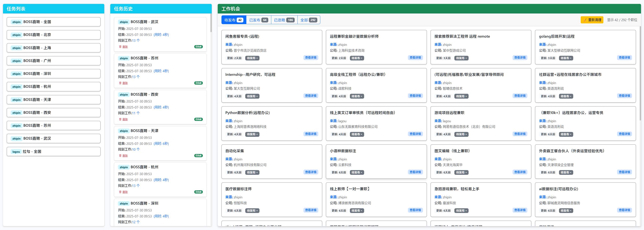
Task: Open 待发布 dropdown on 高级全栈工程师 card
Action: pos(357,96)
